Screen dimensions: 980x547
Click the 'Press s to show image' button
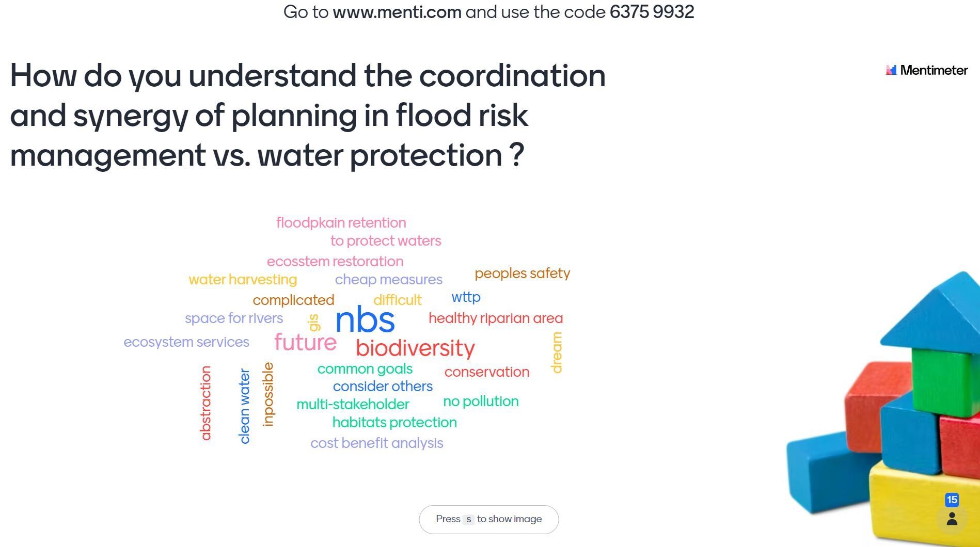pos(488,519)
